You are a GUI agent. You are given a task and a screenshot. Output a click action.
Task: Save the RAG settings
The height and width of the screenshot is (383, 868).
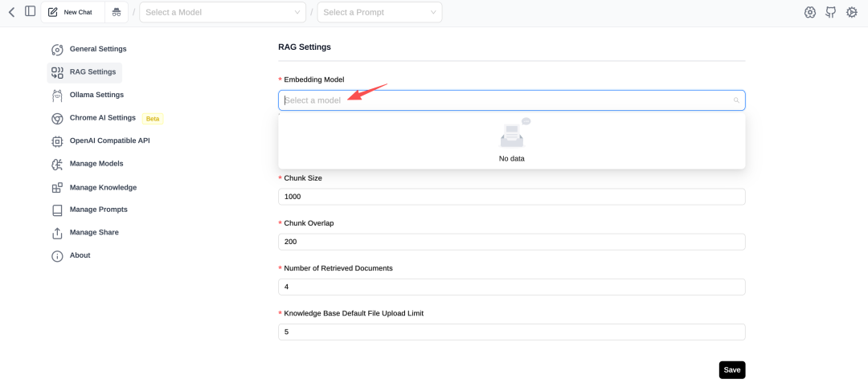(731, 370)
